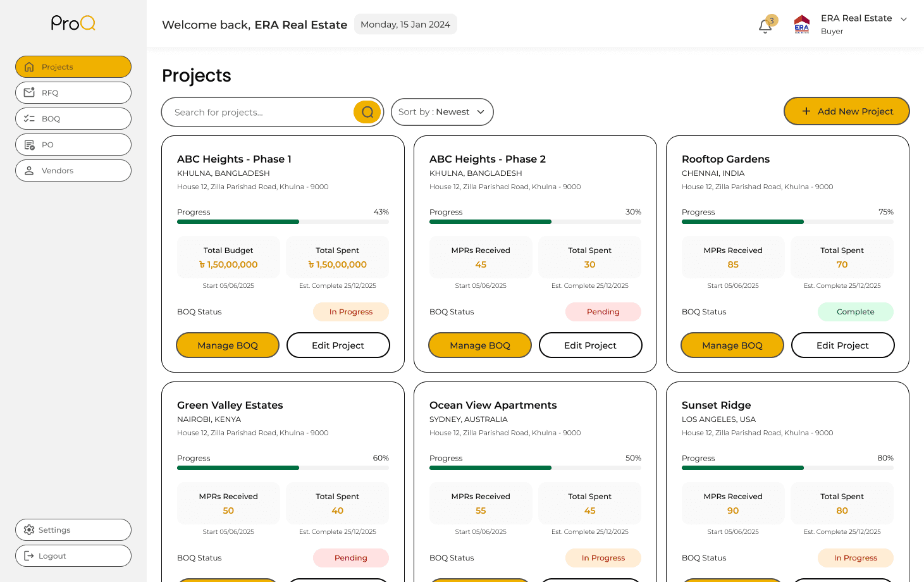Manage BOQ for ABC Heights - Phase 2

coord(480,345)
